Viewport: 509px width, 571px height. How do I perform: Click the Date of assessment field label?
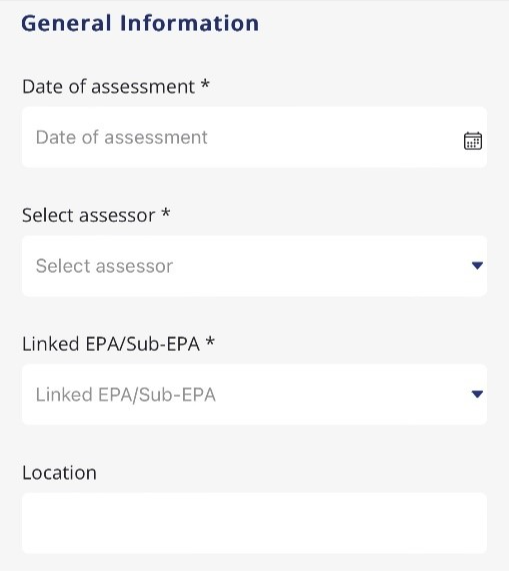pyautogui.click(x=108, y=87)
